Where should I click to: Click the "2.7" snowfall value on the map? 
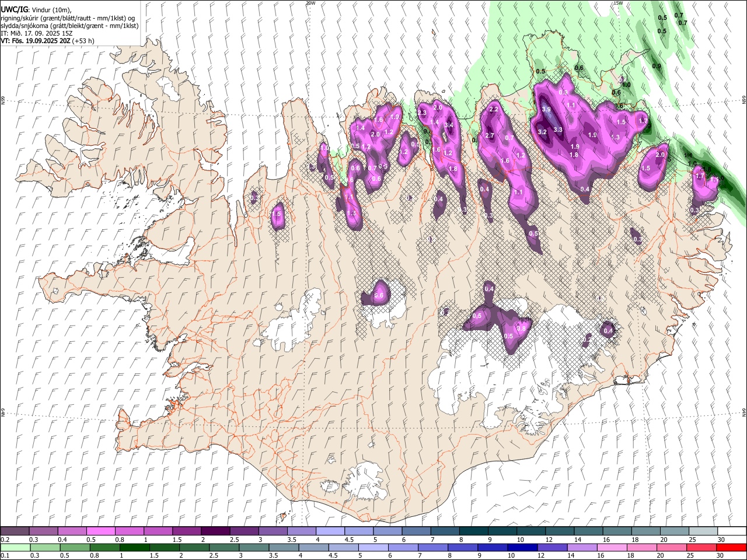click(490, 136)
